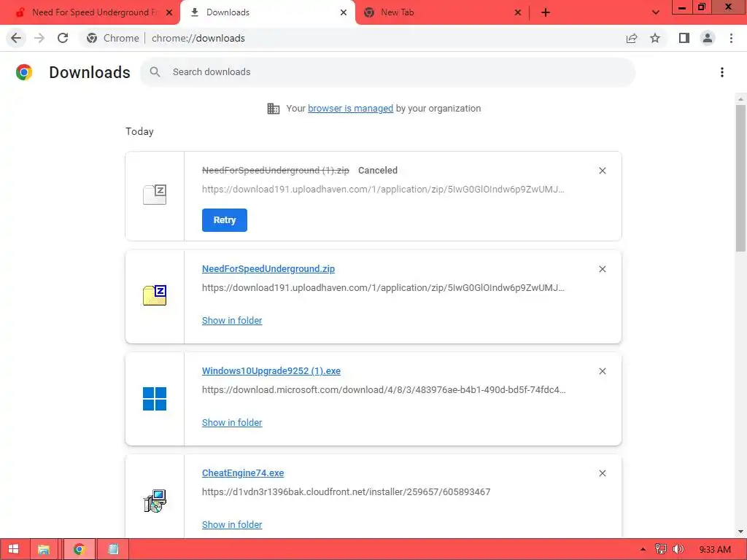Retry the canceled zip download

[225, 220]
